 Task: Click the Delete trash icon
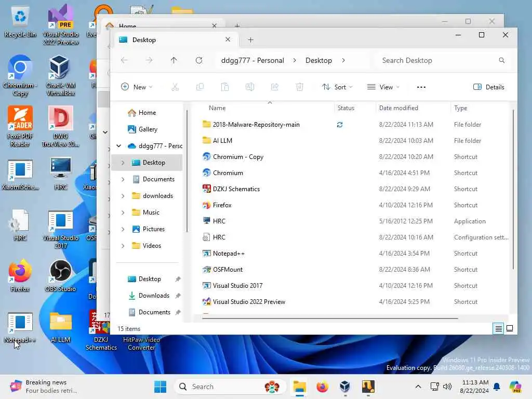[x=300, y=87]
